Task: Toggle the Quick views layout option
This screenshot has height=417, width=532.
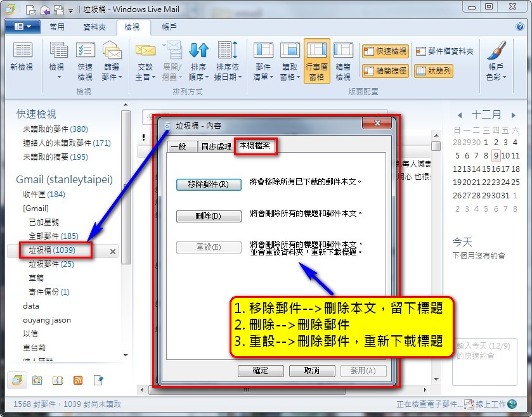Action: pyautogui.click(x=385, y=51)
